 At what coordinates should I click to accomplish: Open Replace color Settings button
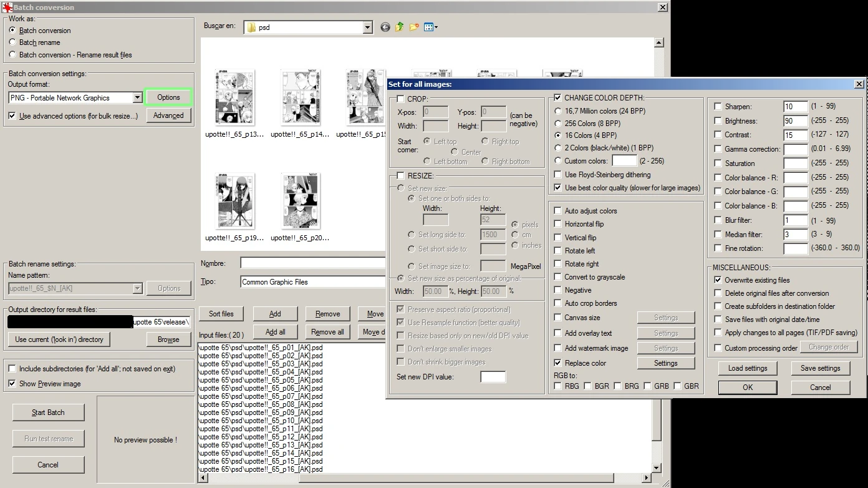[666, 363]
